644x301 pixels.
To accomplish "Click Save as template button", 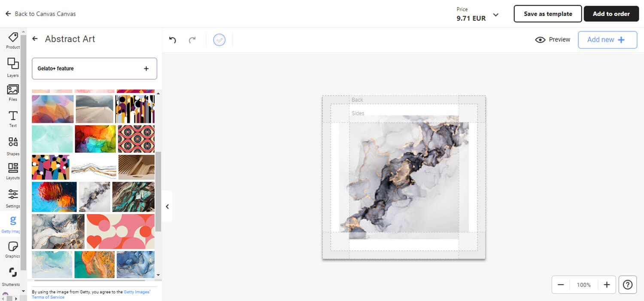I will click(x=548, y=14).
